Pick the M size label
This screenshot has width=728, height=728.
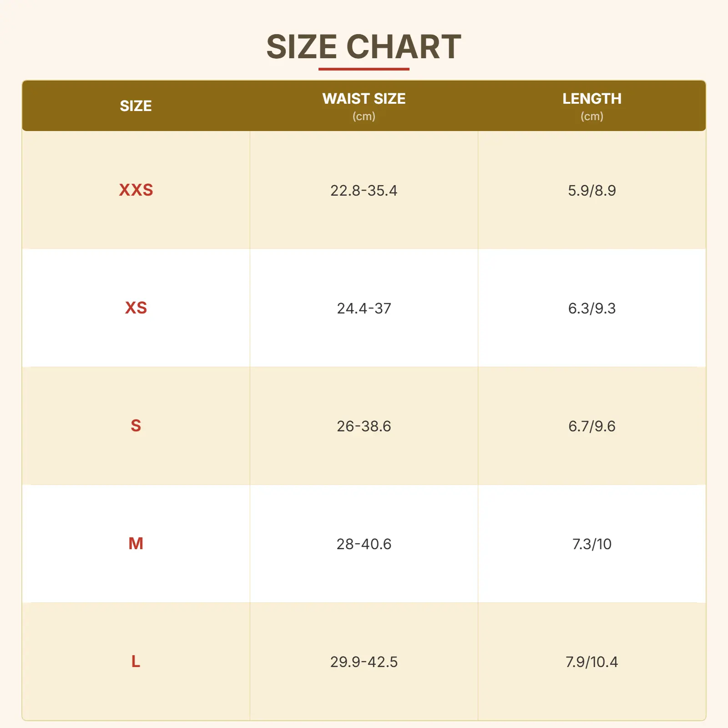pos(136,543)
